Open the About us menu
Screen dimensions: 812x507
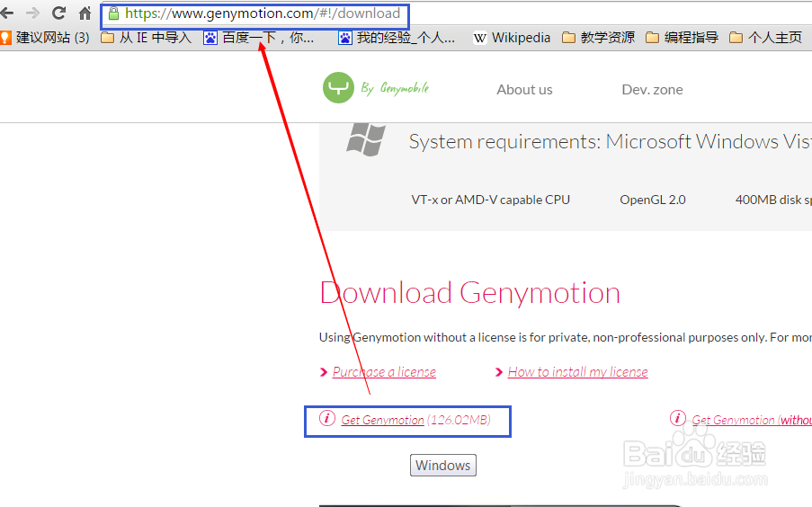(x=524, y=90)
